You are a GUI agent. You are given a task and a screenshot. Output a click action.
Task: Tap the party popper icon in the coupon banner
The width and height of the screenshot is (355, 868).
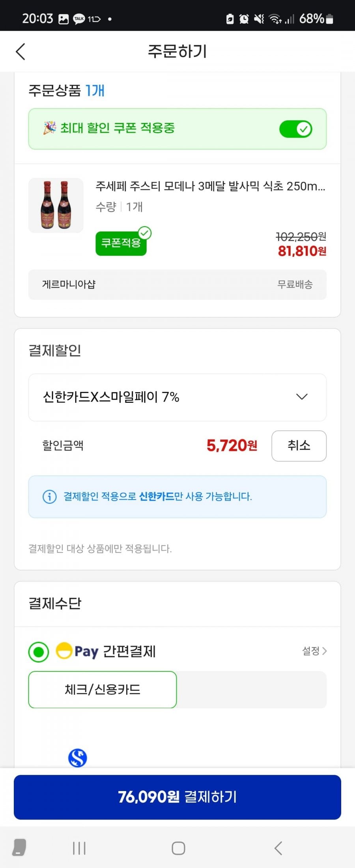(49, 128)
